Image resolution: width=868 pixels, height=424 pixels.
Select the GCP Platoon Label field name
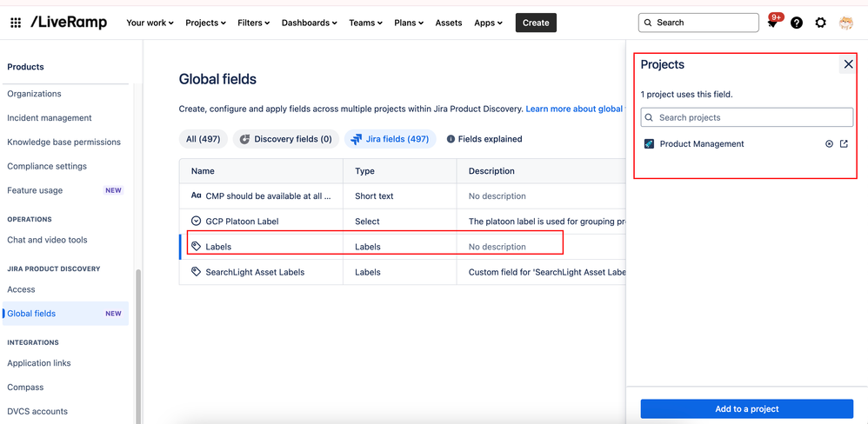242,221
